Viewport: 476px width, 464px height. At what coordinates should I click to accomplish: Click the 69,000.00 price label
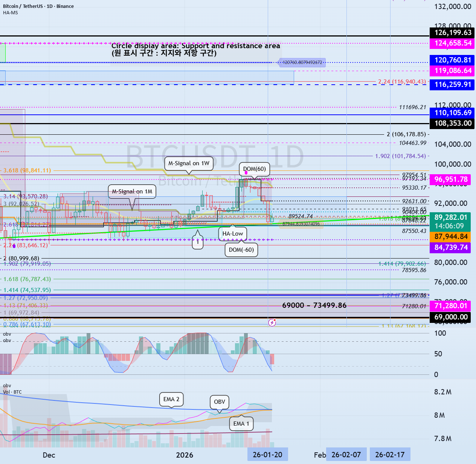point(450,317)
